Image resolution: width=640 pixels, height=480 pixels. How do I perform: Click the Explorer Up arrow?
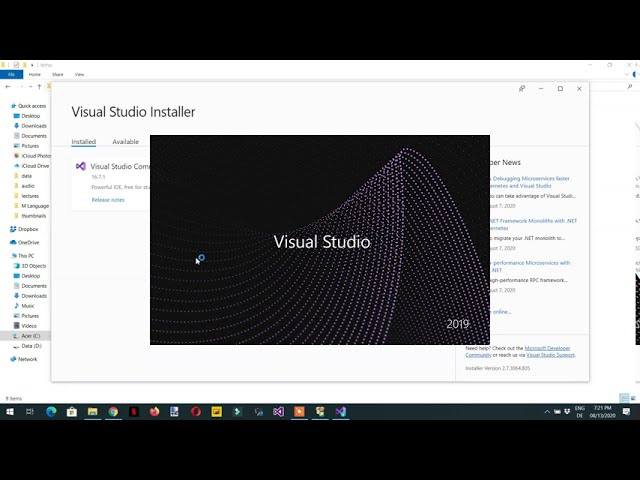click(x=39, y=87)
